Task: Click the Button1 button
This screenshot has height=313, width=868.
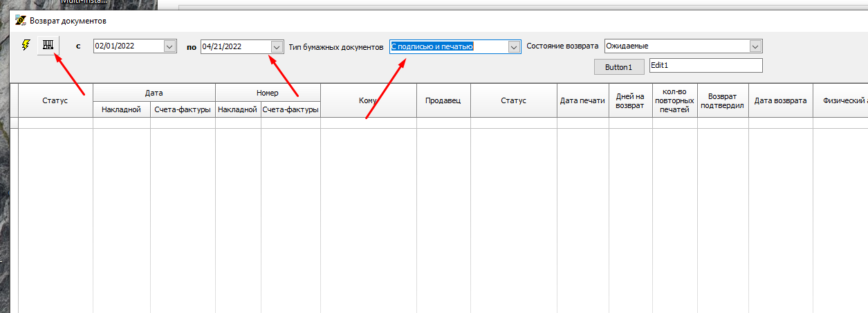Action: click(619, 67)
